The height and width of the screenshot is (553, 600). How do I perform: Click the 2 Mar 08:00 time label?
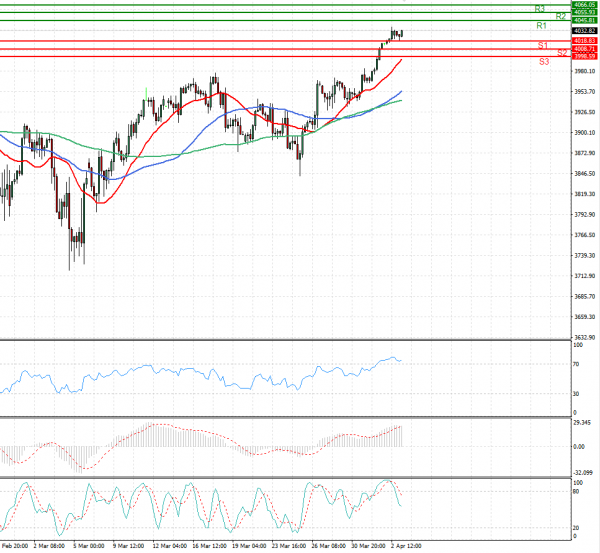49,546
